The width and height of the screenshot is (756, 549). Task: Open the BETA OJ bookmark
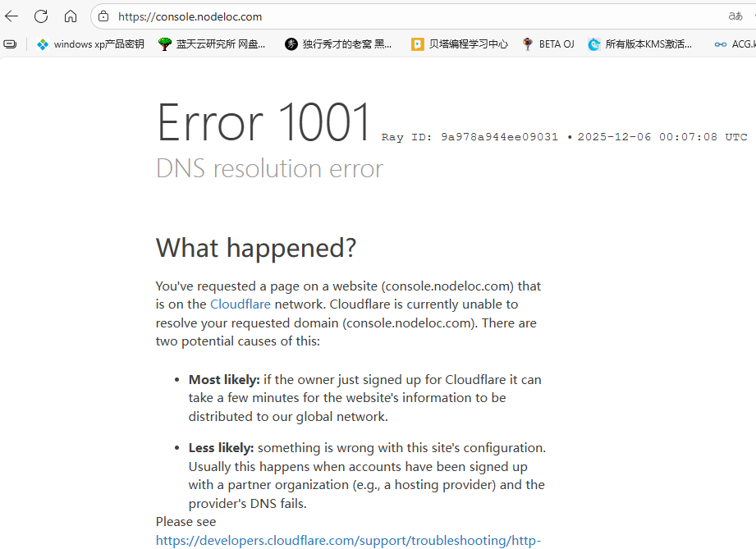coord(548,44)
